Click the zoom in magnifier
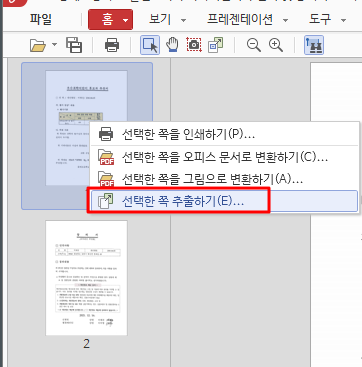The image size is (362, 367). click(276, 45)
